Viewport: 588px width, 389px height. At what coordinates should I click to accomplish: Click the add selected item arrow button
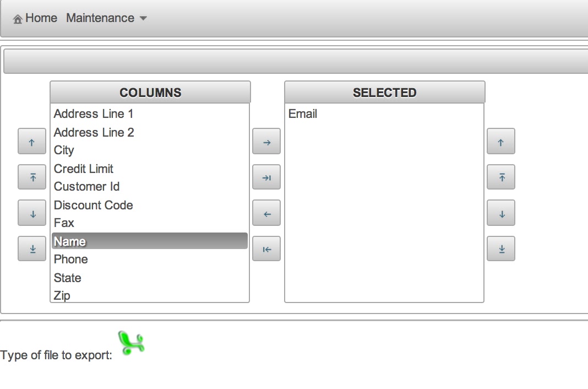[266, 142]
